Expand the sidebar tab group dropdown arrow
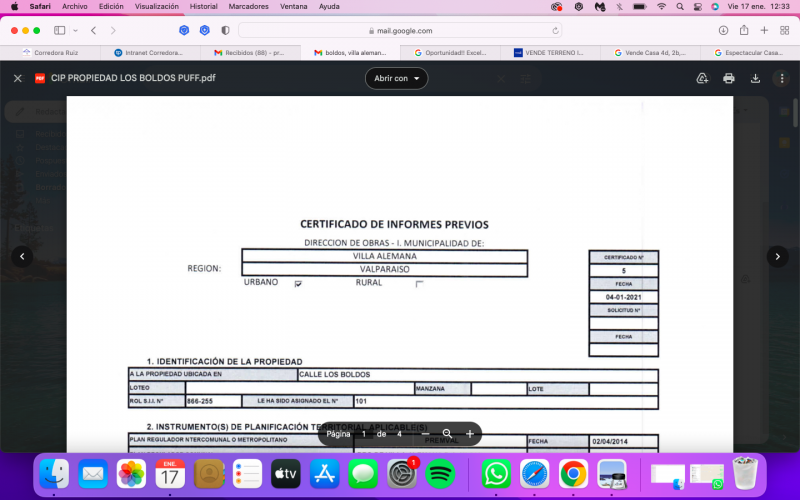Viewport: 800px width, 500px height. [x=76, y=31]
